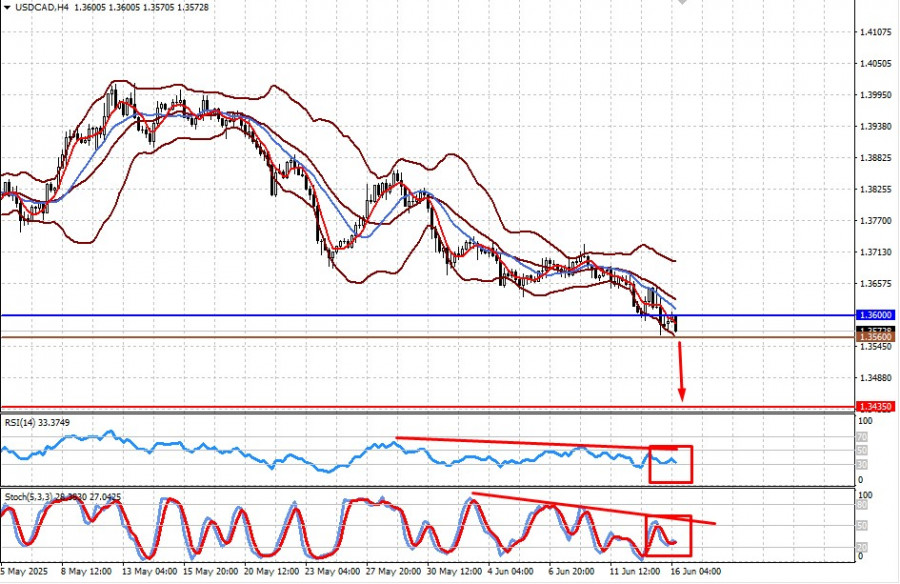Select the blue horizontal line at 1.36000

[x=428, y=315]
